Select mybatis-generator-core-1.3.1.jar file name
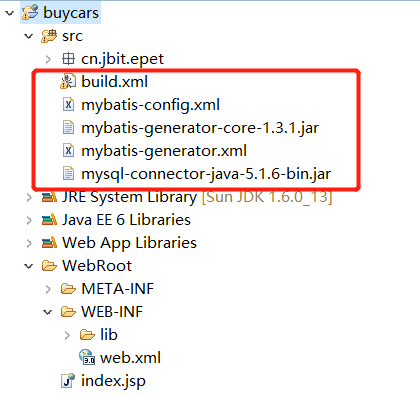Screen dimensions: 420x396 pyautogui.click(x=200, y=128)
